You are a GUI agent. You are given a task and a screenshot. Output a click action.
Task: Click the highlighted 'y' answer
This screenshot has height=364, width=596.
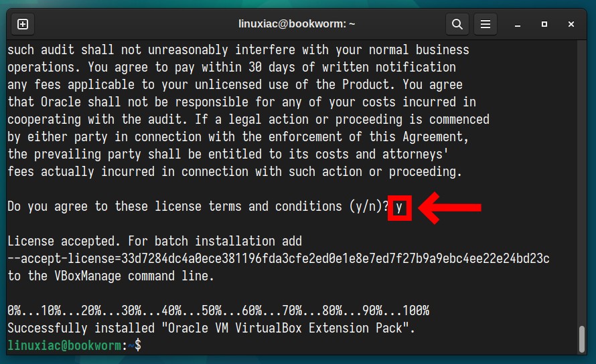point(399,207)
